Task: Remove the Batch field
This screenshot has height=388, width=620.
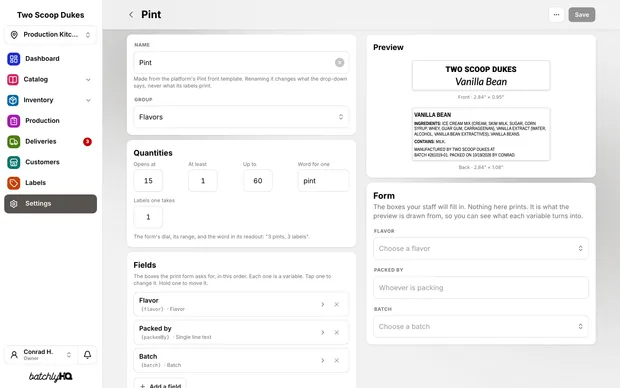Action: pos(336,361)
